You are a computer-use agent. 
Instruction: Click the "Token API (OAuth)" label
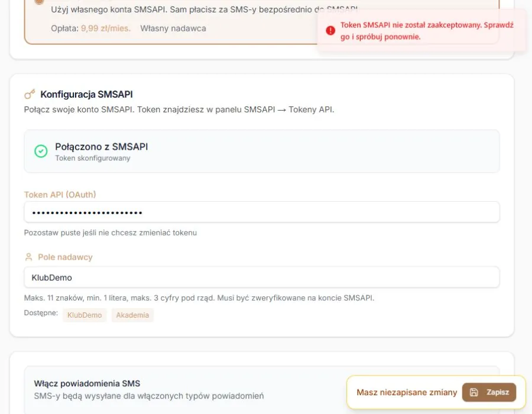pyautogui.click(x=60, y=195)
